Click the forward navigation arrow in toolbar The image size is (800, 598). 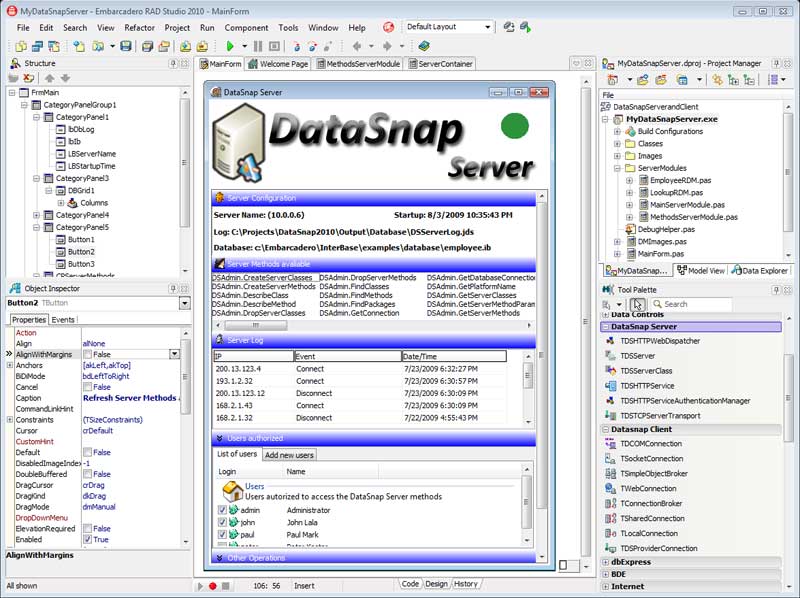click(x=387, y=46)
